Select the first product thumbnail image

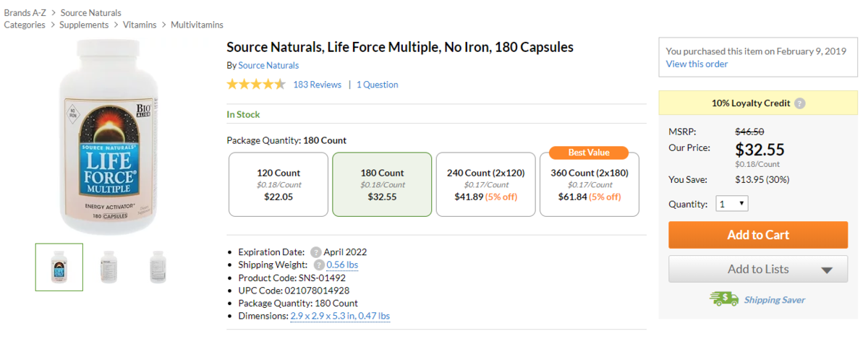coord(59,267)
